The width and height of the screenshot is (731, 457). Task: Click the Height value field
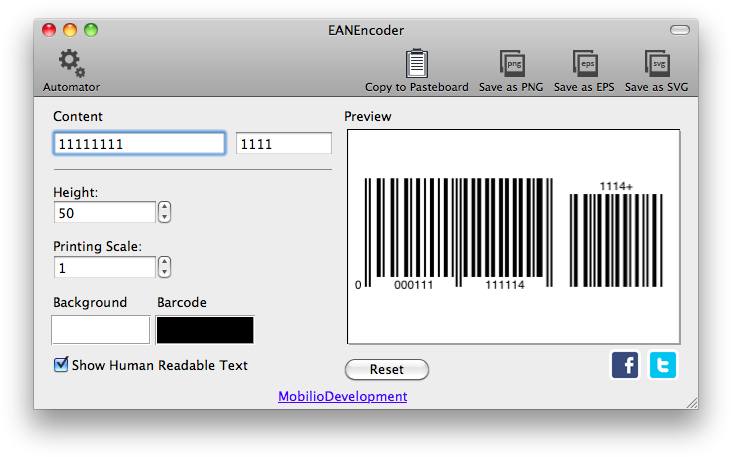point(105,212)
